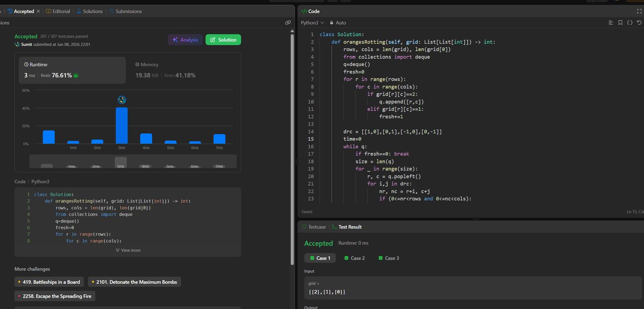Click the clock icon beside Runtime

click(27, 64)
